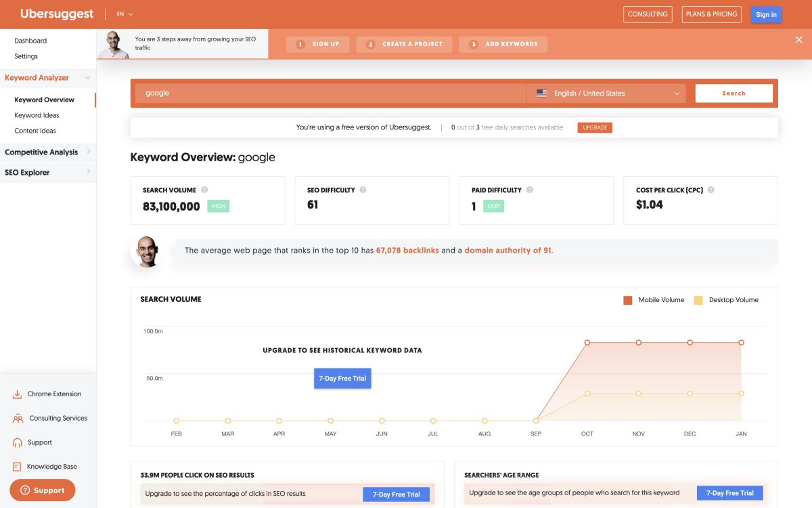Click the Mobile Volume legend swatch
This screenshot has width=812, height=508.
coord(628,300)
